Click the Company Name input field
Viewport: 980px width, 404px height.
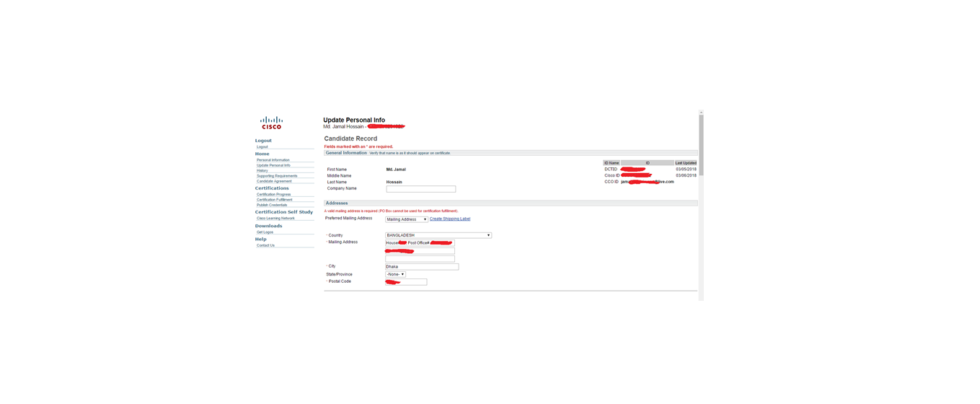(421, 189)
